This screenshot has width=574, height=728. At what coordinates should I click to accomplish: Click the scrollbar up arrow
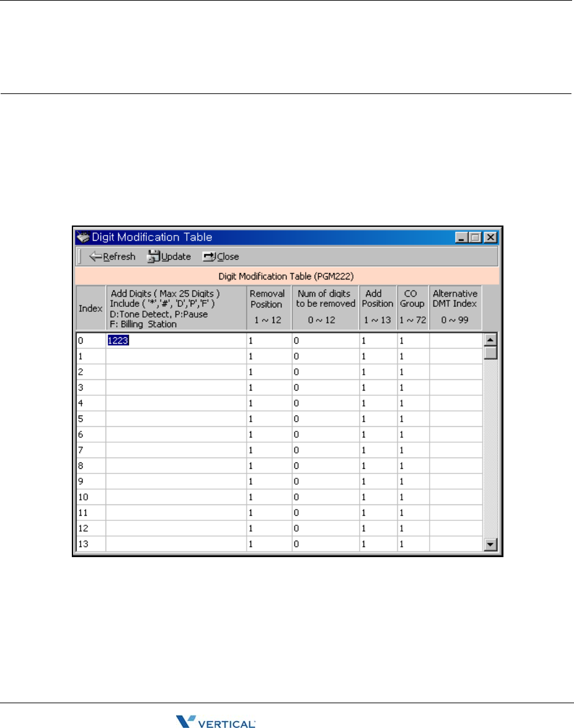point(490,340)
